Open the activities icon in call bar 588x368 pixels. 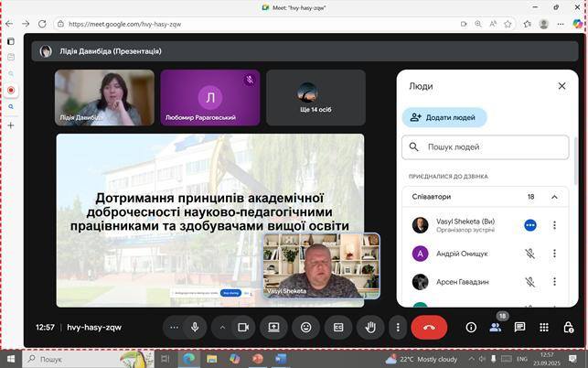tap(544, 327)
